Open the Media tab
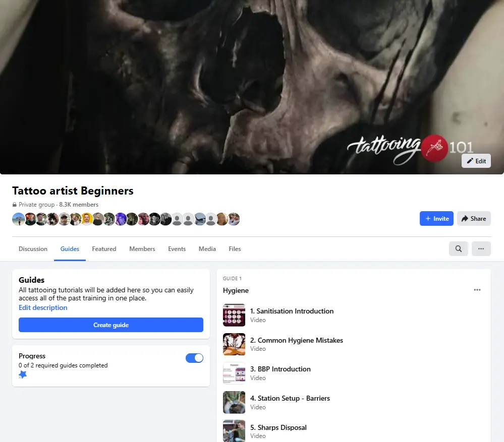 point(207,248)
